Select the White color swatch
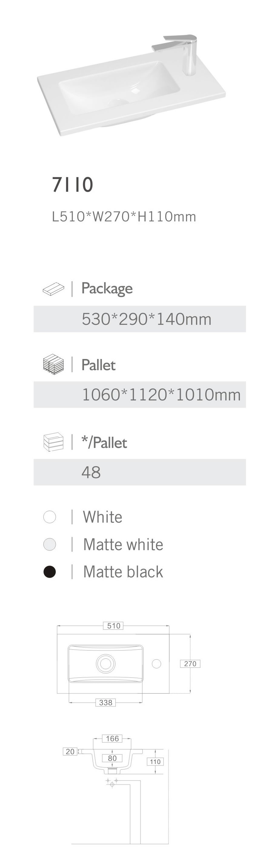 tap(50, 517)
